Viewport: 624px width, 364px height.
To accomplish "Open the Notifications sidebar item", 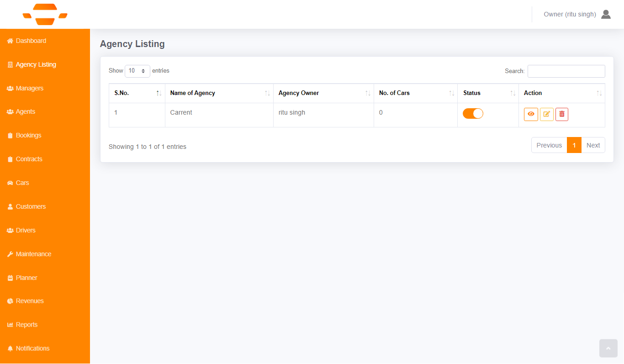I will [x=32, y=348].
